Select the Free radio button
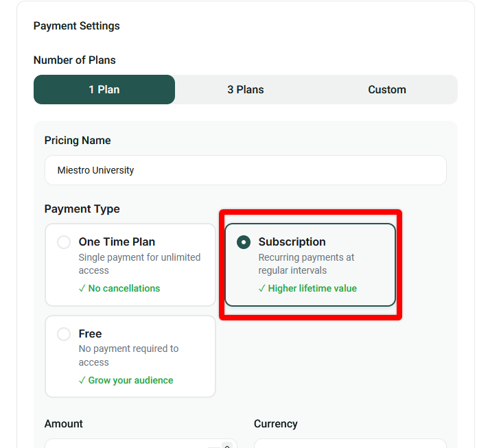Screen dimensions: 477x448 pos(64,334)
